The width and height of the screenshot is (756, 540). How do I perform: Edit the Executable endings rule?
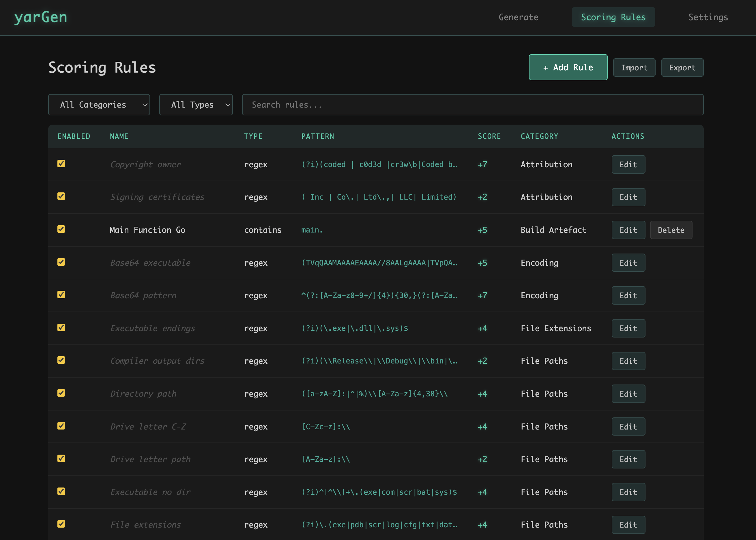tap(628, 329)
